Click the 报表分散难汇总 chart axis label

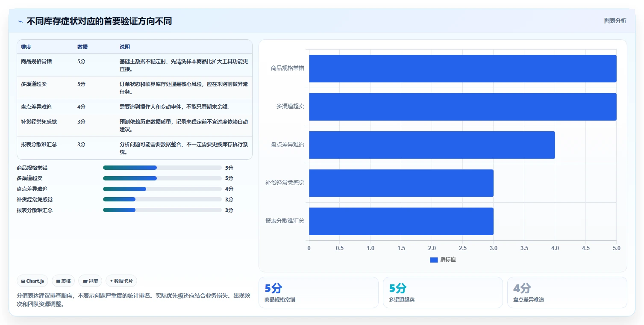pos(285,221)
